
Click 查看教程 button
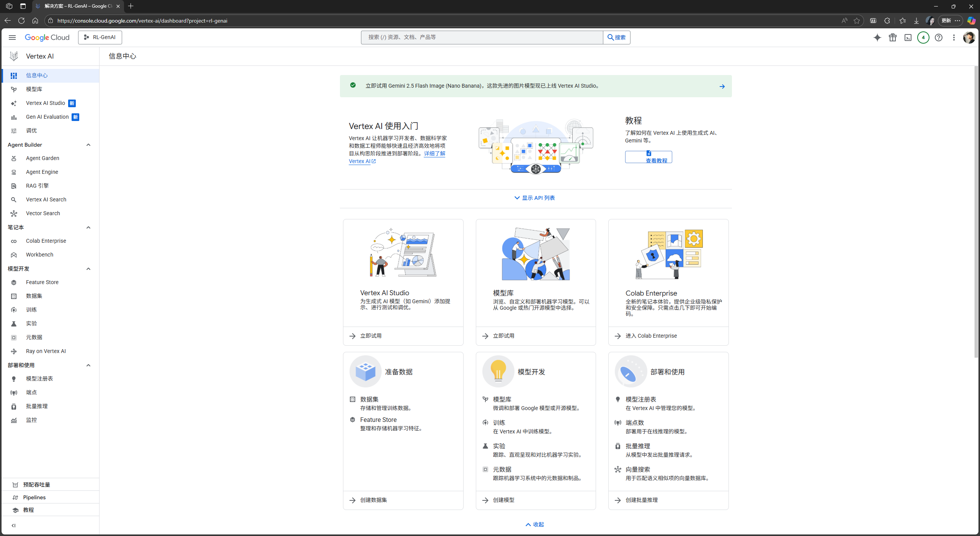648,157
